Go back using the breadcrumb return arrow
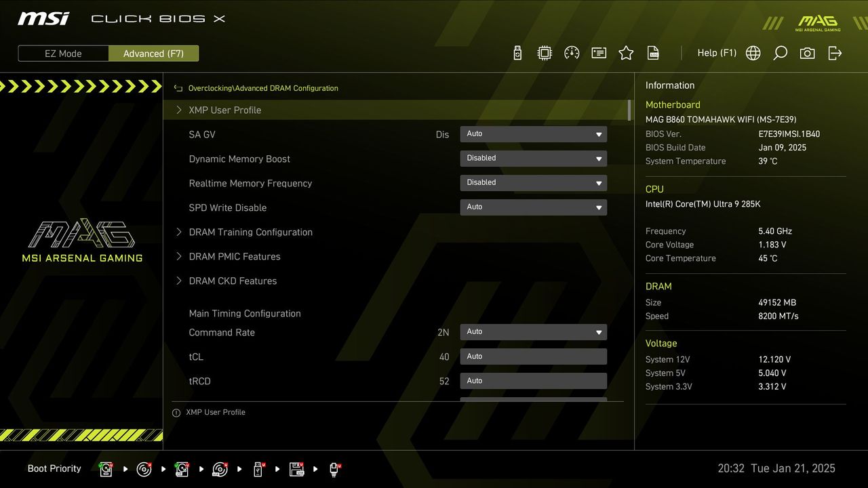Image resolution: width=868 pixels, height=488 pixels. tap(178, 88)
